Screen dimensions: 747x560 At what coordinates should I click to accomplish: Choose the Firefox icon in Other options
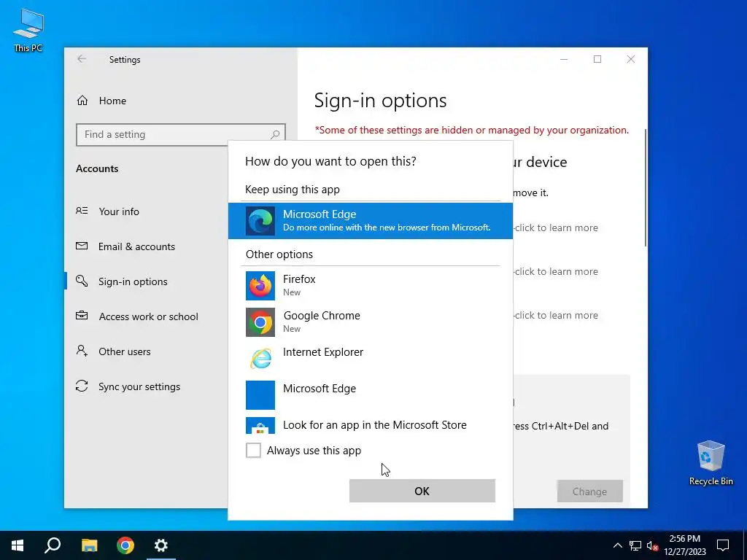(x=260, y=286)
